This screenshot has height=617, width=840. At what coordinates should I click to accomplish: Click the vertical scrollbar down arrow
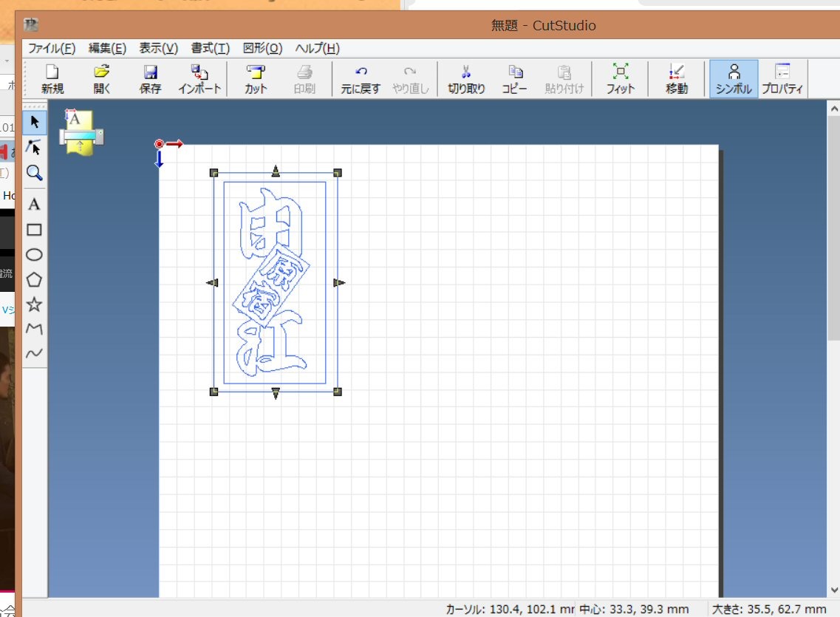pos(834,590)
